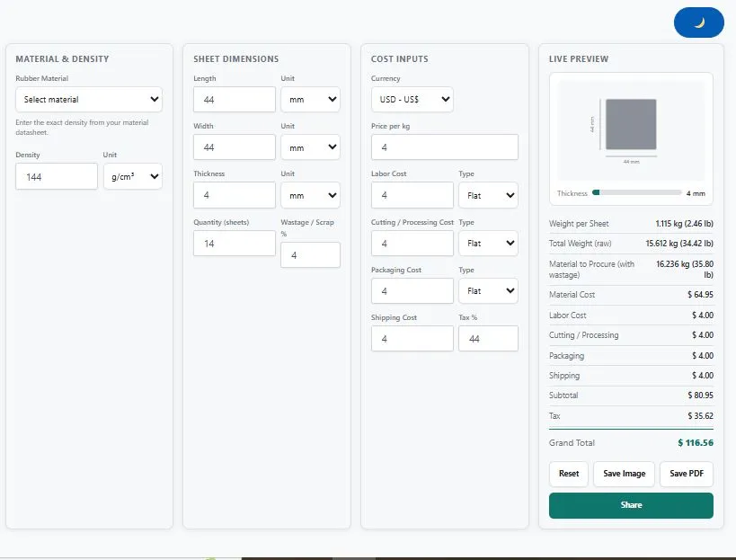Viewport: 736px width, 560px height.
Task: Click the Density input field
Action: 57,176
